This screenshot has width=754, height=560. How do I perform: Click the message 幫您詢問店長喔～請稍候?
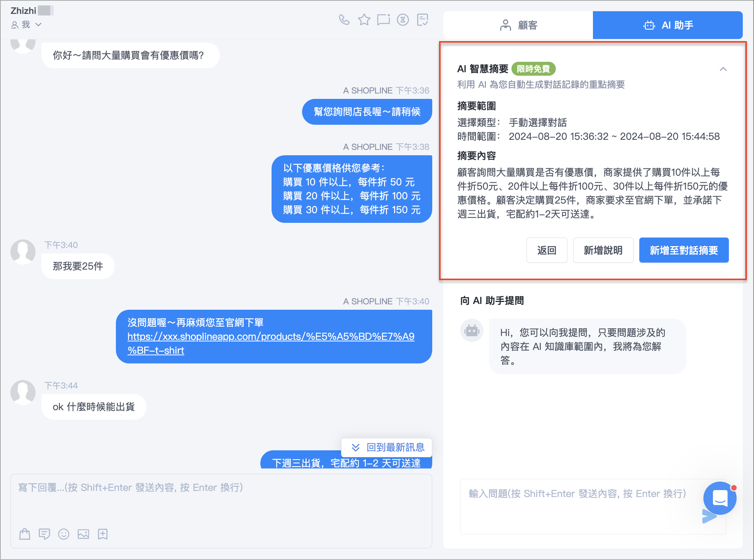point(367,112)
